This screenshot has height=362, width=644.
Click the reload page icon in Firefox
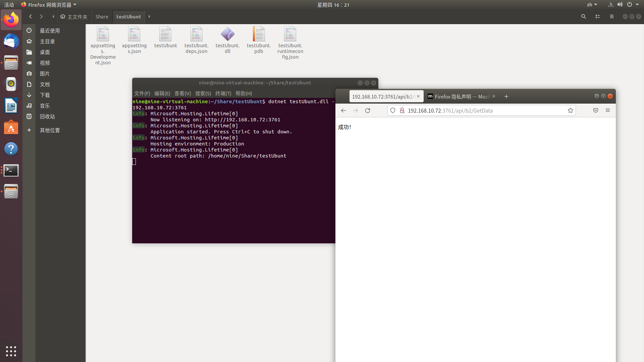point(368,110)
